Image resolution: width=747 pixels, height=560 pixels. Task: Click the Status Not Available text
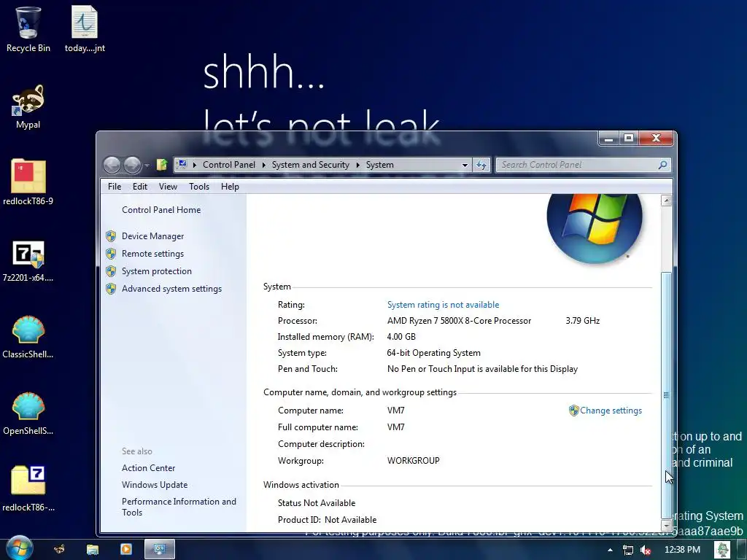click(317, 503)
